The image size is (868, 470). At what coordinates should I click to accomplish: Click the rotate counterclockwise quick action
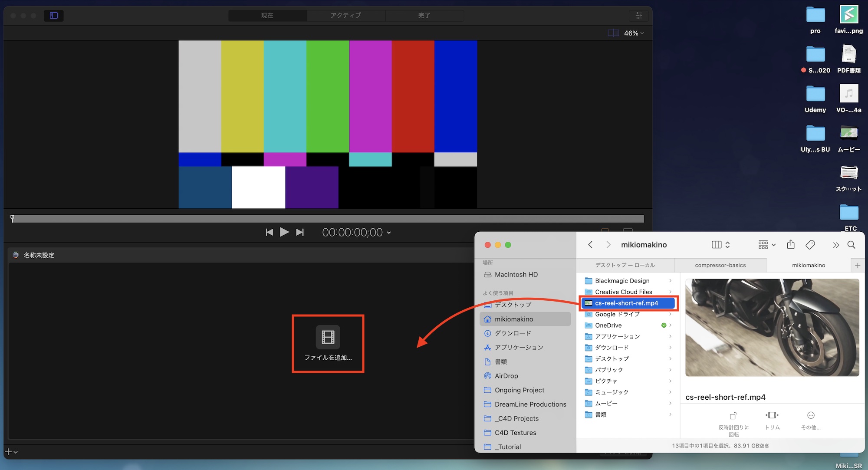click(733, 416)
